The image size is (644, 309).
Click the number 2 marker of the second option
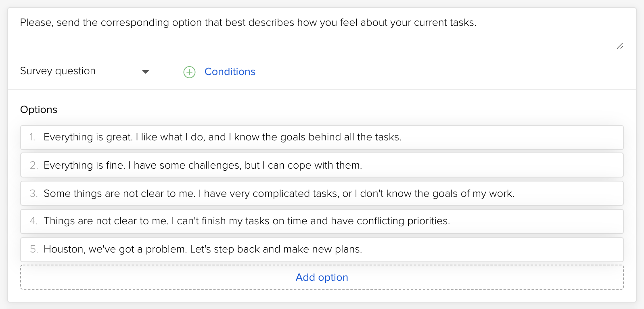[x=33, y=165]
